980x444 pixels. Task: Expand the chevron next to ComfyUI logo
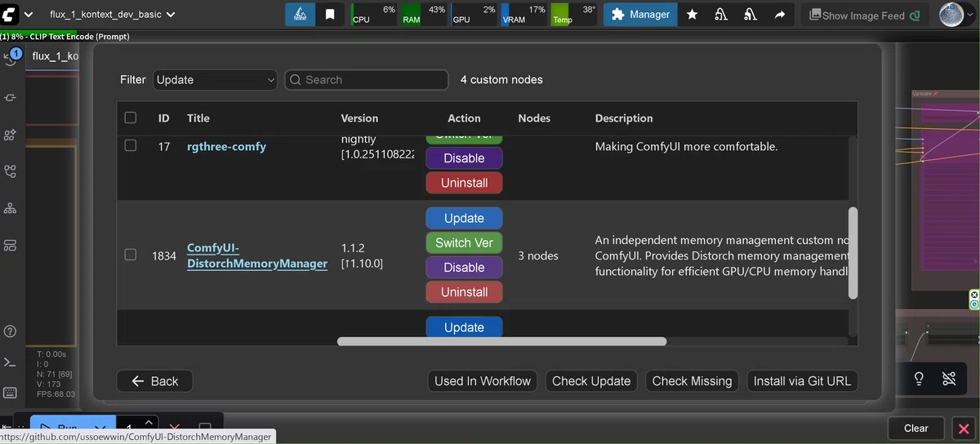[x=29, y=15]
